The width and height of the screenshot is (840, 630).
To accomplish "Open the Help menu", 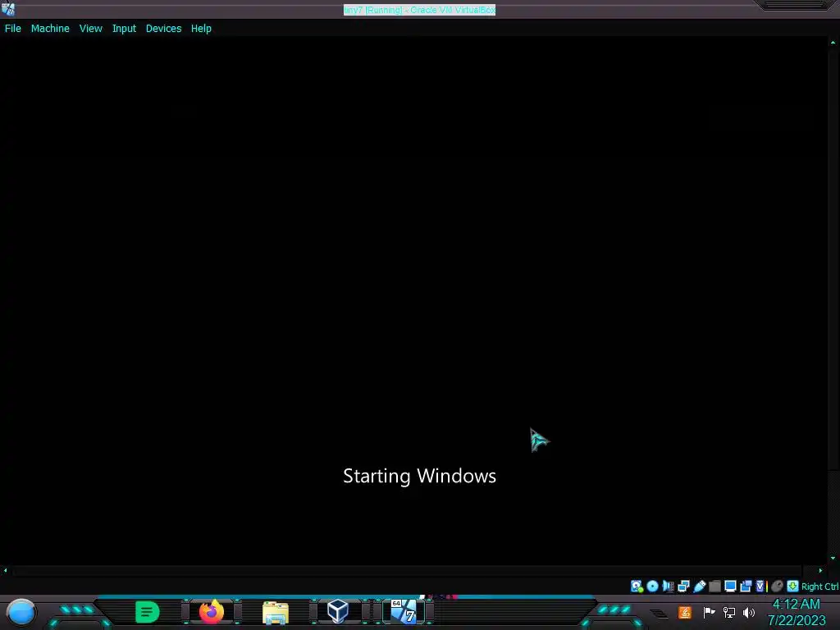I will (201, 29).
